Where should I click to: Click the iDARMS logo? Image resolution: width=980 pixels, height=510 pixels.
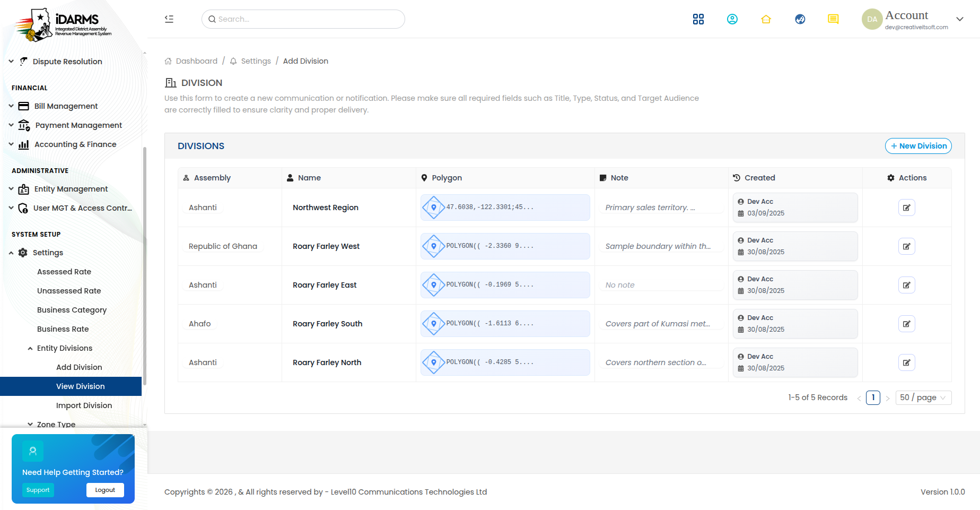(x=64, y=24)
